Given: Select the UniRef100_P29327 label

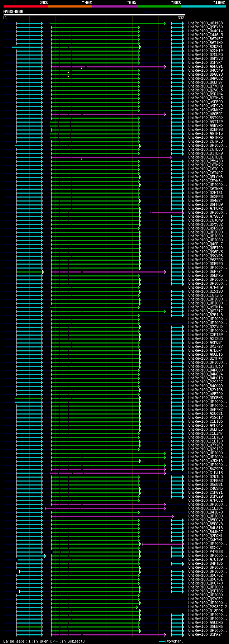Looking at the screenshot, I should point(205,382).
